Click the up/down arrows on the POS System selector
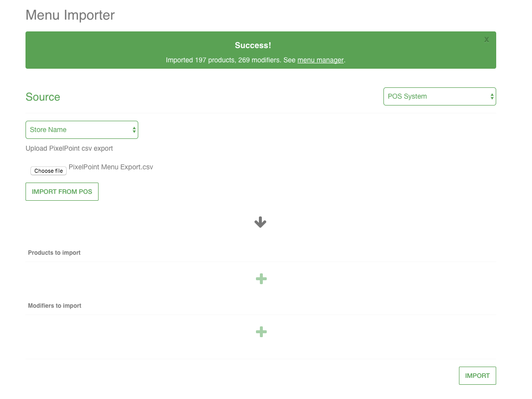Screen dimensions: 532x399 click(492, 97)
